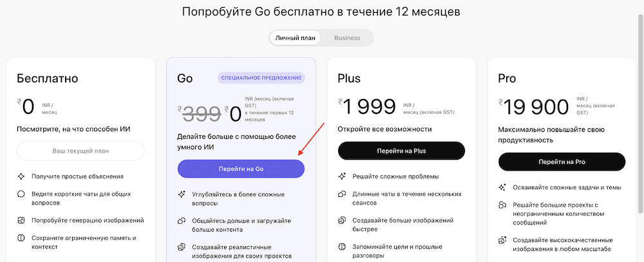The width and height of the screenshot is (644, 262).
Task: Switch to the "Business" tab
Action: pos(347,38)
